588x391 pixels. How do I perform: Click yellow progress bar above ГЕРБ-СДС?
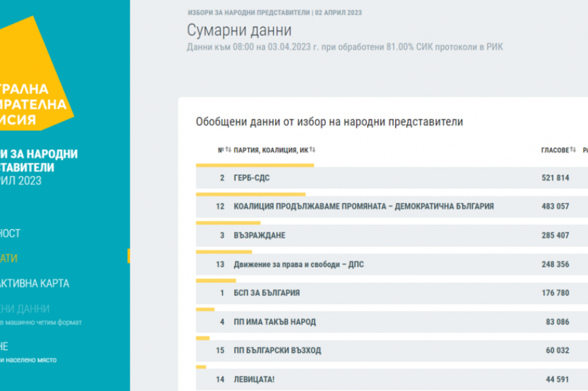tap(255, 165)
